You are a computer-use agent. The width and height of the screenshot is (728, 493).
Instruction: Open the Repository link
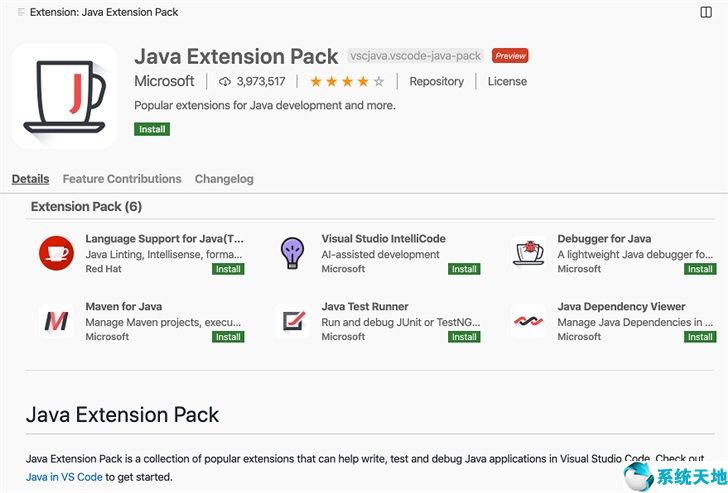pos(436,81)
